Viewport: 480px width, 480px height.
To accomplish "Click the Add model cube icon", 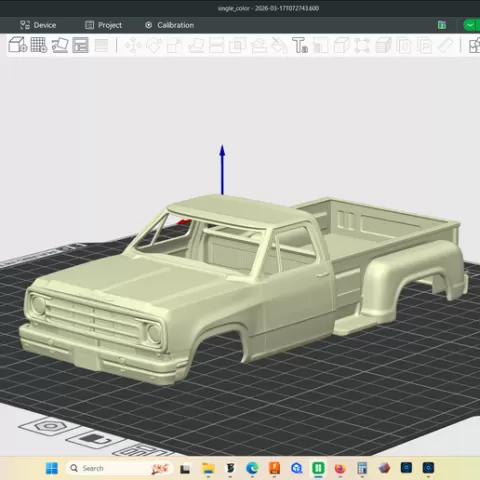I will 17,45.
